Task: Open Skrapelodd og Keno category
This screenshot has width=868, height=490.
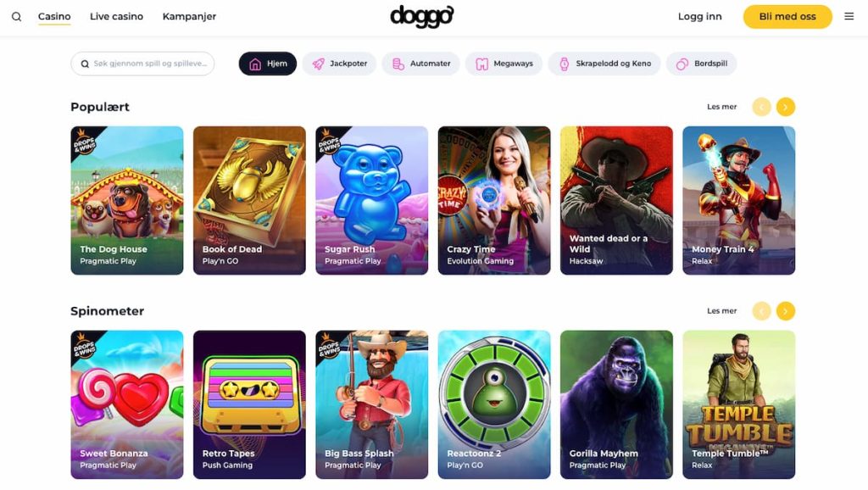Action: (x=604, y=64)
